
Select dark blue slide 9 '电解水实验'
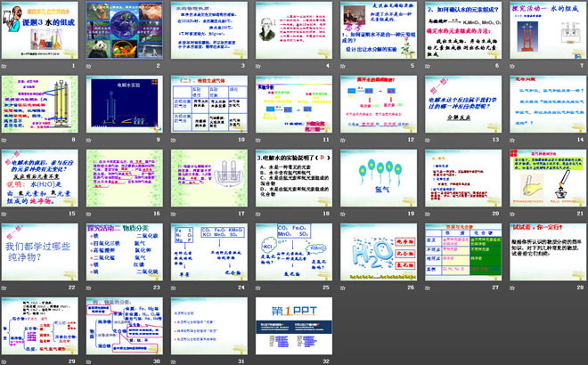click(x=125, y=104)
